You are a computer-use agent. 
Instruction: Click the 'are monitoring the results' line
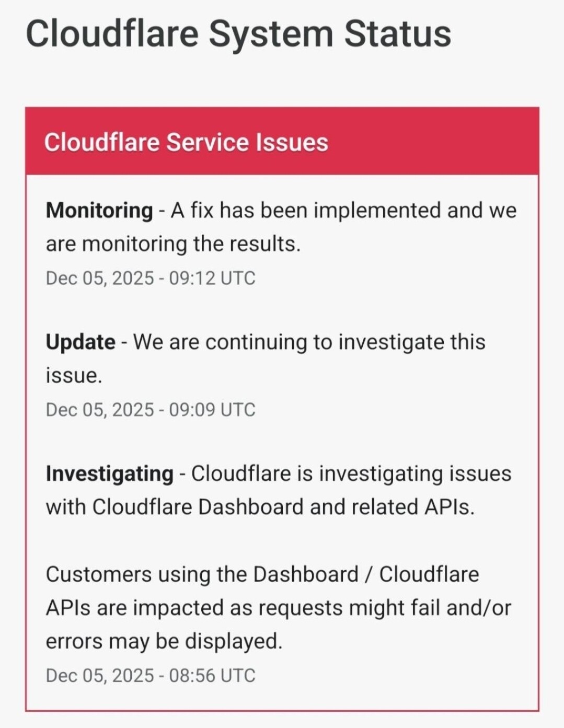tap(173, 244)
